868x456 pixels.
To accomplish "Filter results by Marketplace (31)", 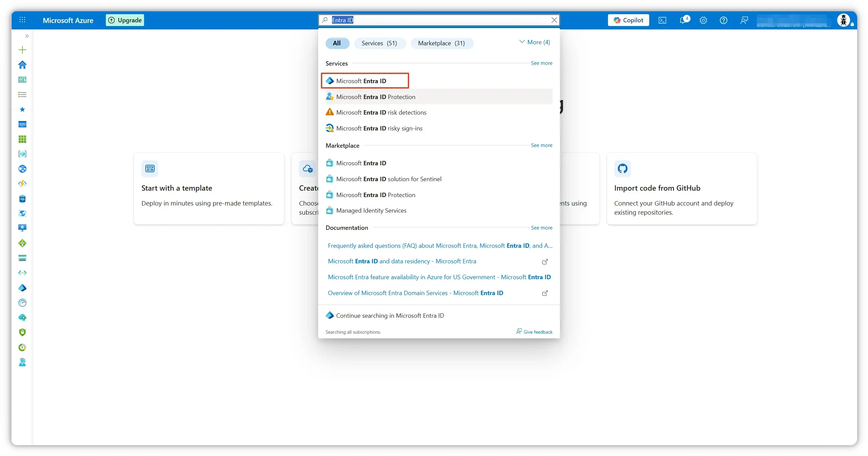I will pos(442,43).
